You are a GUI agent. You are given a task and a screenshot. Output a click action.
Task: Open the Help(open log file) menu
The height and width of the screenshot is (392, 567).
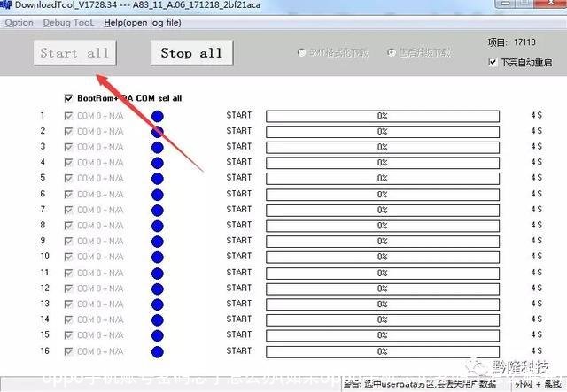point(143,21)
